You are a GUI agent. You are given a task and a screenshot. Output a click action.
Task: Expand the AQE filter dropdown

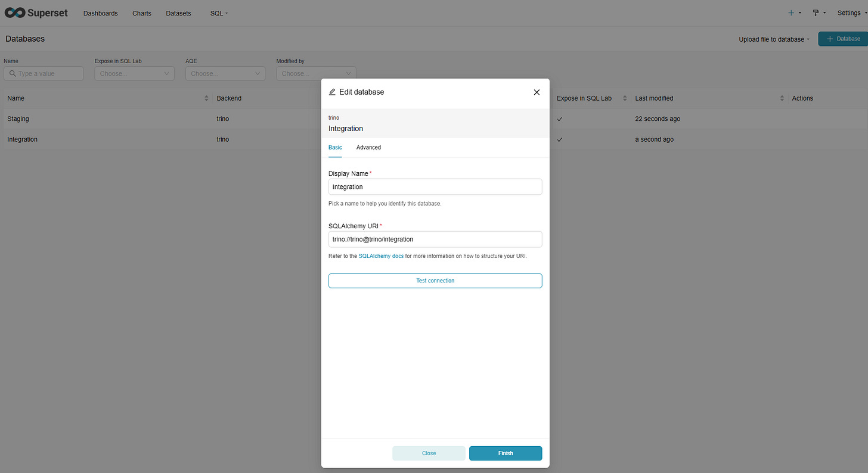(225, 74)
